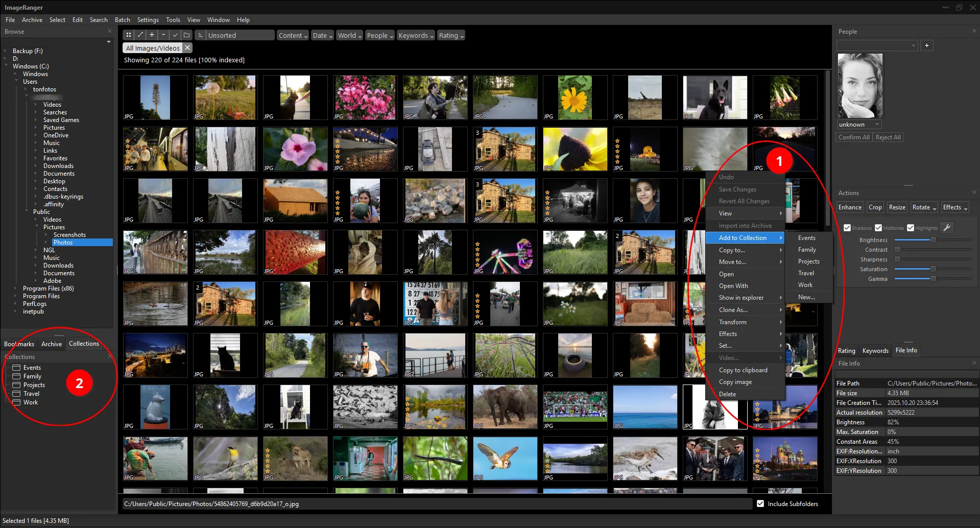Screen dimensions: 980x528
Task: Click the thumbnail grid view icon
Action: pos(129,35)
